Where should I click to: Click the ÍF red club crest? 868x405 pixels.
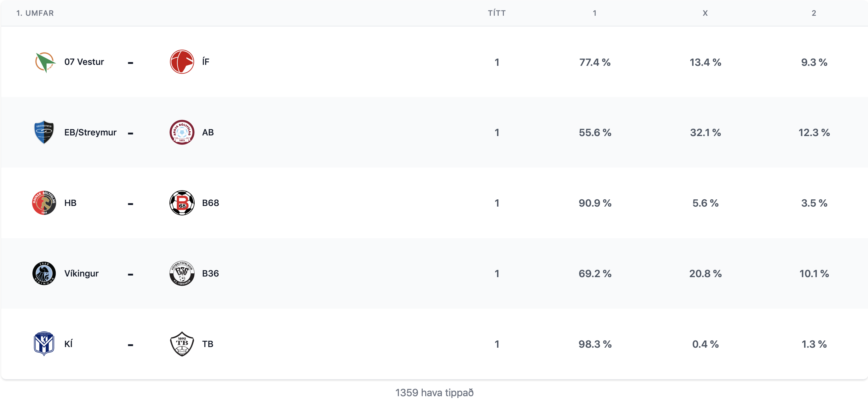click(x=182, y=62)
